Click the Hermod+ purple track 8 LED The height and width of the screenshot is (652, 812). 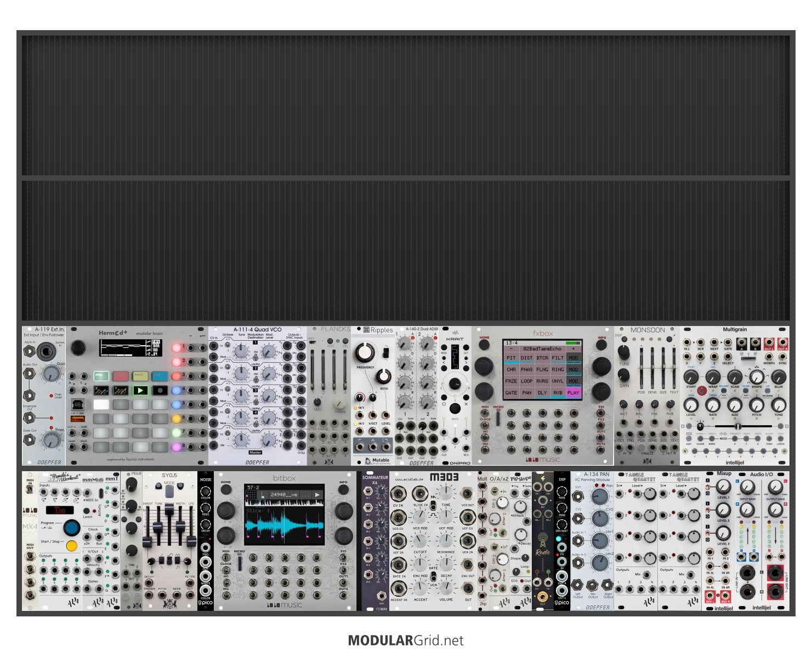[x=177, y=447]
